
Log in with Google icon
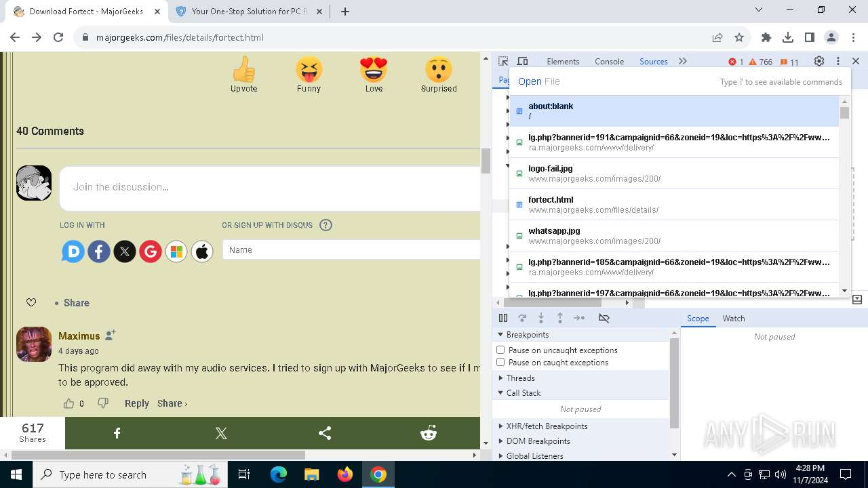[x=151, y=251]
